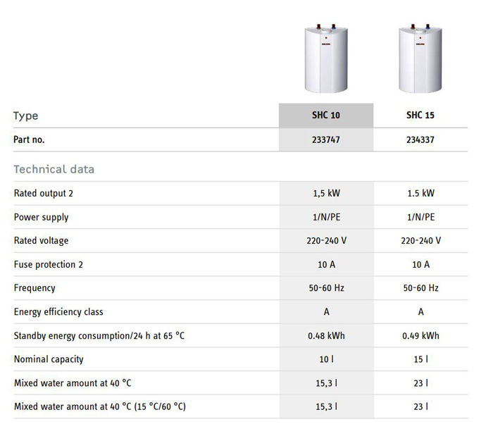This screenshot has width=493, height=448.
Task: Click part number 233747
Action: pos(326,139)
